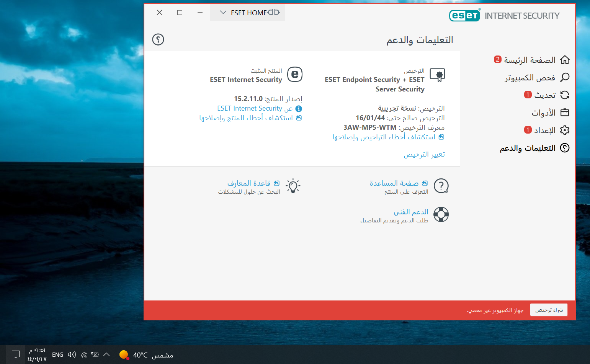
Task: Show hidden tray icons with the chevron
Action: click(107, 354)
